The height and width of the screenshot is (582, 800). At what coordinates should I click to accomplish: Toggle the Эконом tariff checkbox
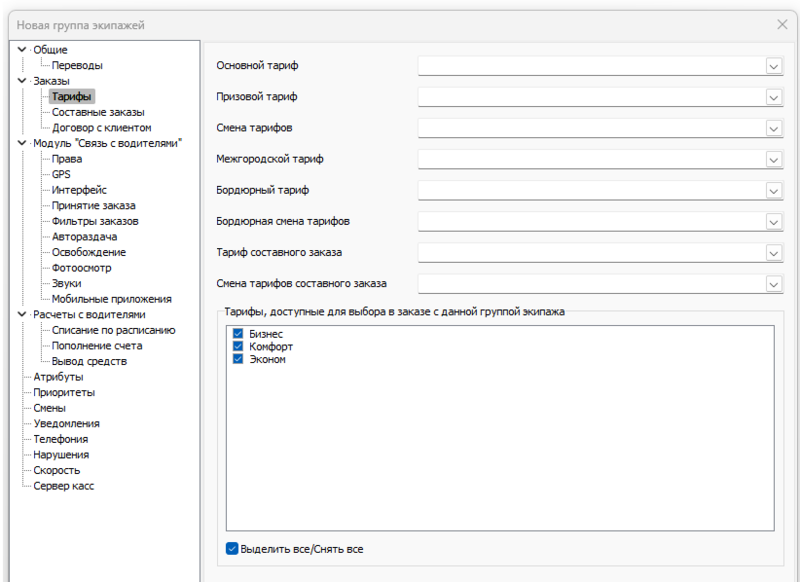tap(238, 359)
